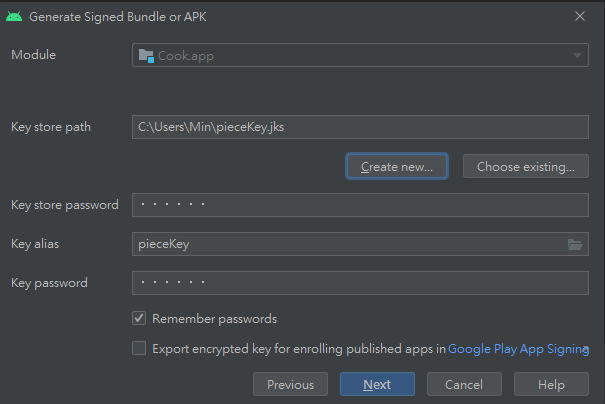Enable Export encrypted key checkbox
Image resolution: width=605 pixels, height=404 pixels.
pyautogui.click(x=139, y=349)
